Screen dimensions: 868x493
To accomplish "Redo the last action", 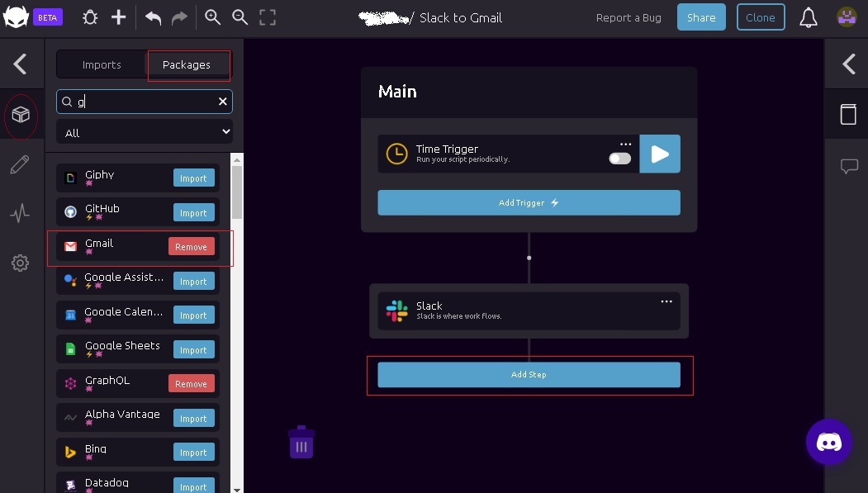I will coord(179,17).
